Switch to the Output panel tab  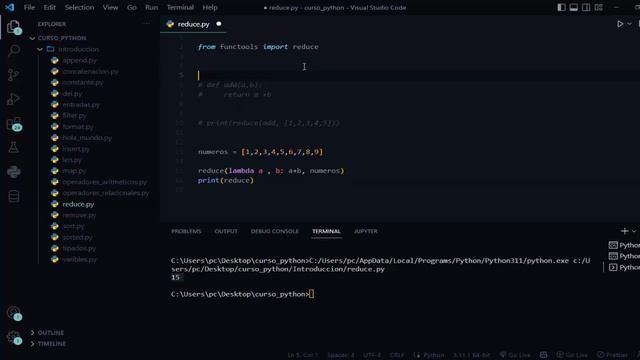tap(226, 231)
